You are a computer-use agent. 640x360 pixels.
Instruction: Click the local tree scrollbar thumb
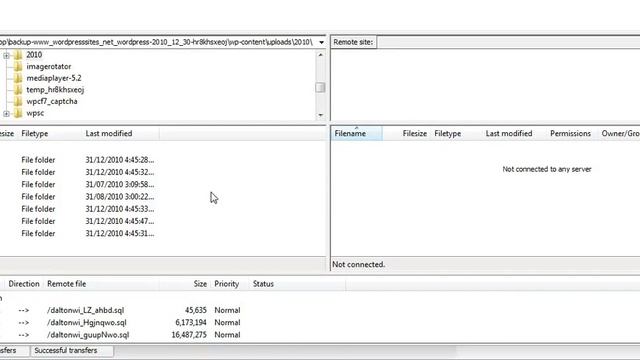[320, 87]
